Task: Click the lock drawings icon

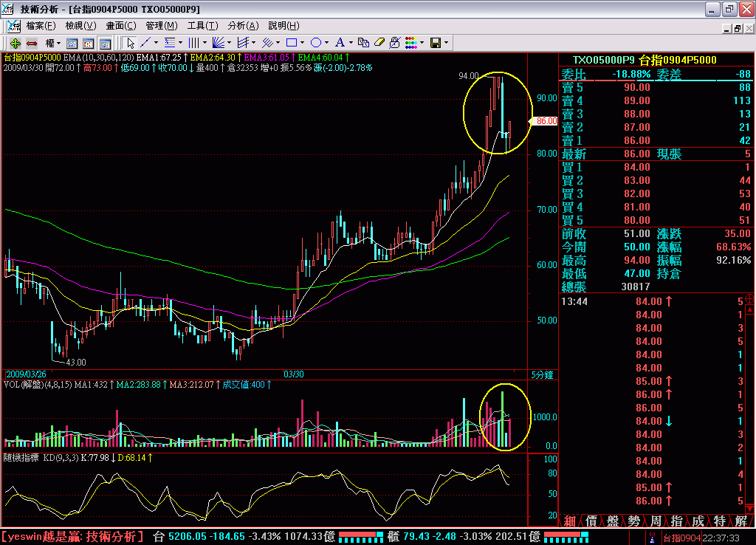Action: point(395,44)
